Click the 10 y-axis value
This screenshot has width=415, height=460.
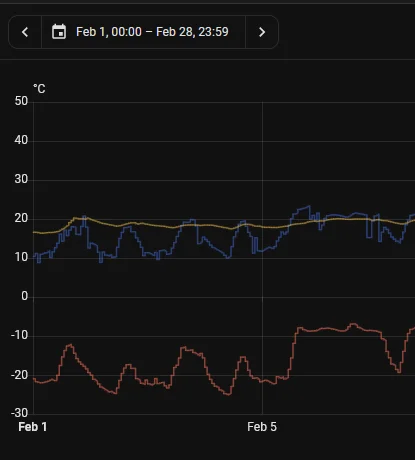[21, 257]
